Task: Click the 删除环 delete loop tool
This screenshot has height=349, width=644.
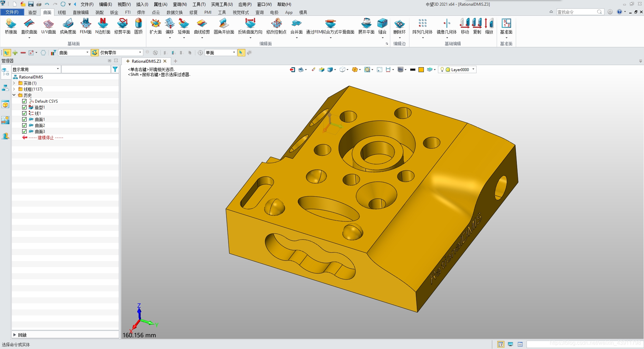Action: point(399,26)
